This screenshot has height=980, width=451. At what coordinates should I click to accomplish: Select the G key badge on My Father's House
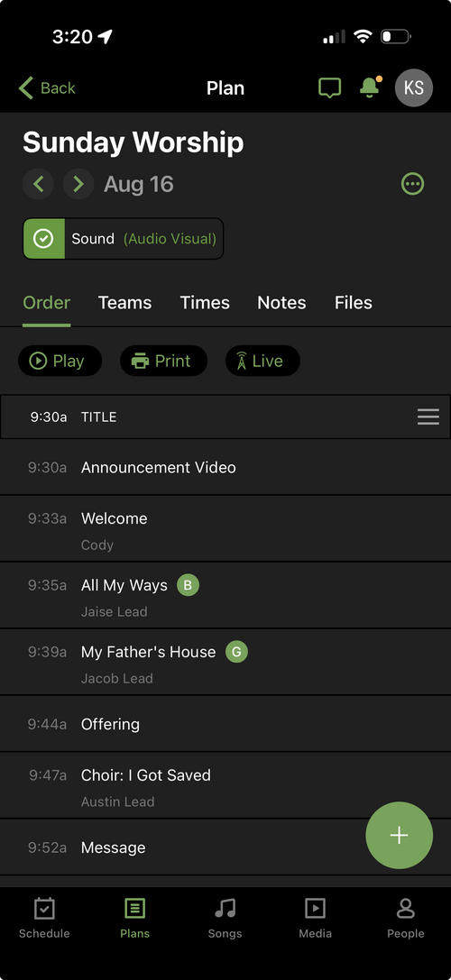click(x=236, y=652)
